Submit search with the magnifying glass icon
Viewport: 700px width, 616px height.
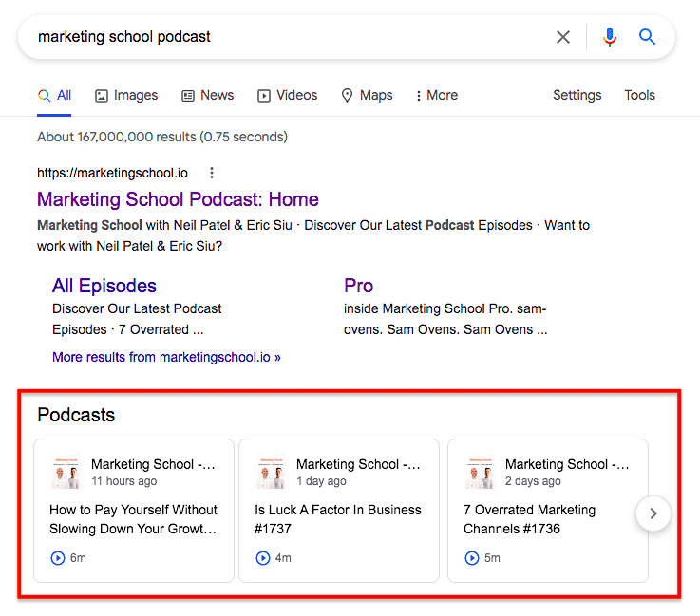[x=647, y=37]
